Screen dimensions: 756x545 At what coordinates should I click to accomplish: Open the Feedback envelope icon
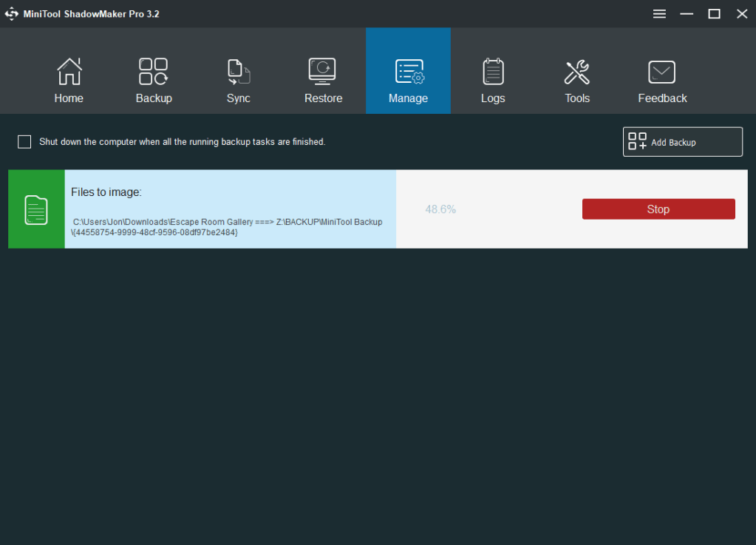tap(661, 72)
